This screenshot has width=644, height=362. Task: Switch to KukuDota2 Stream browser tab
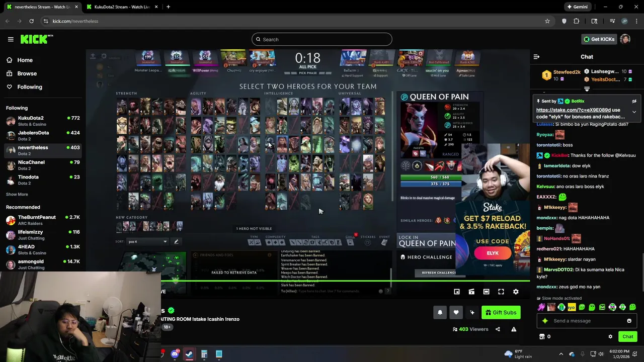click(x=122, y=7)
